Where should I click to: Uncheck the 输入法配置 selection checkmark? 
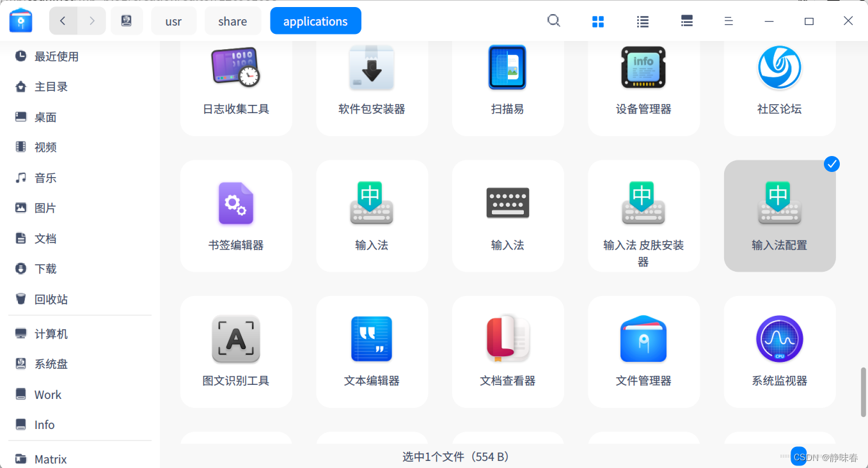[832, 164]
